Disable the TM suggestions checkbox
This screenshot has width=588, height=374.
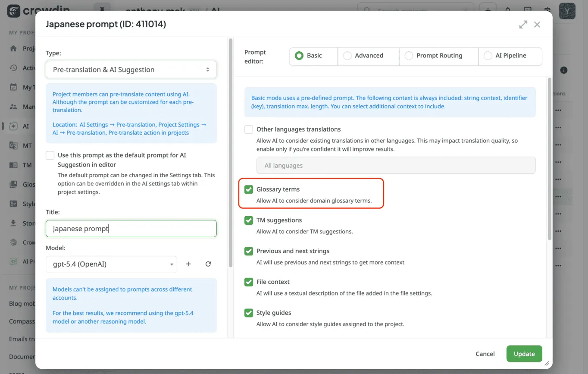249,220
